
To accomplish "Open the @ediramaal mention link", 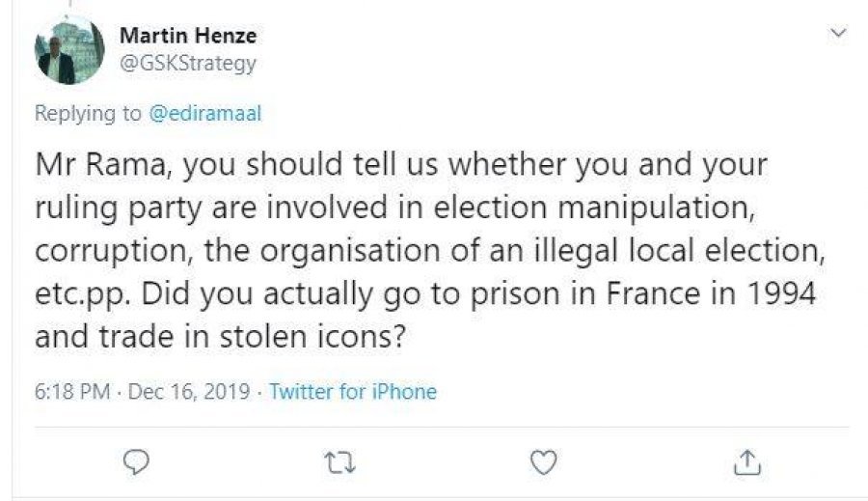I will coord(204,113).
